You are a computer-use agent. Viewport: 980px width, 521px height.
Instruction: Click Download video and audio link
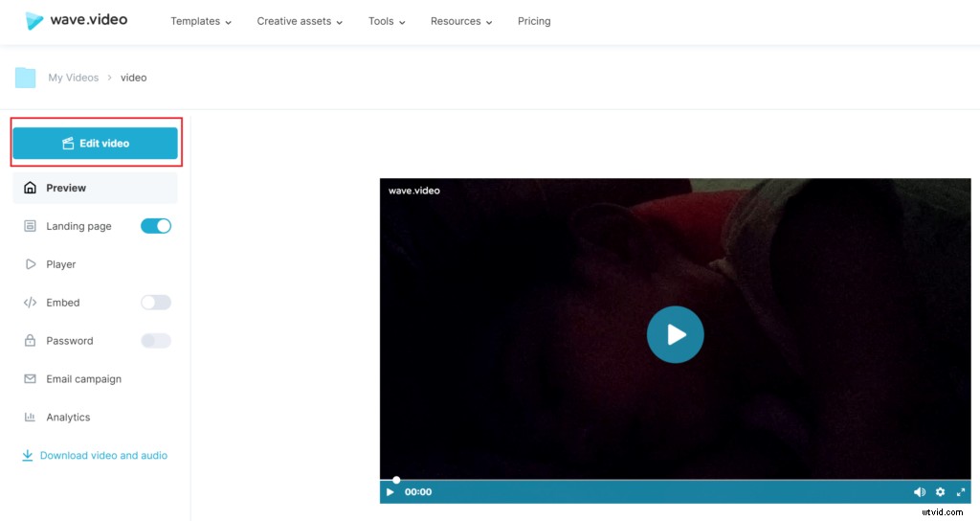click(x=95, y=455)
